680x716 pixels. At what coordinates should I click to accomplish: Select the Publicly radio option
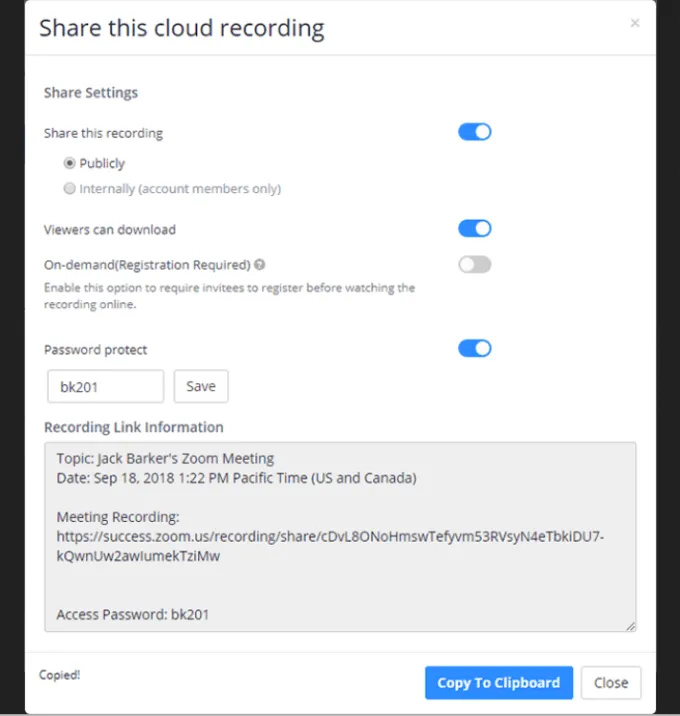tap(69, 163)
